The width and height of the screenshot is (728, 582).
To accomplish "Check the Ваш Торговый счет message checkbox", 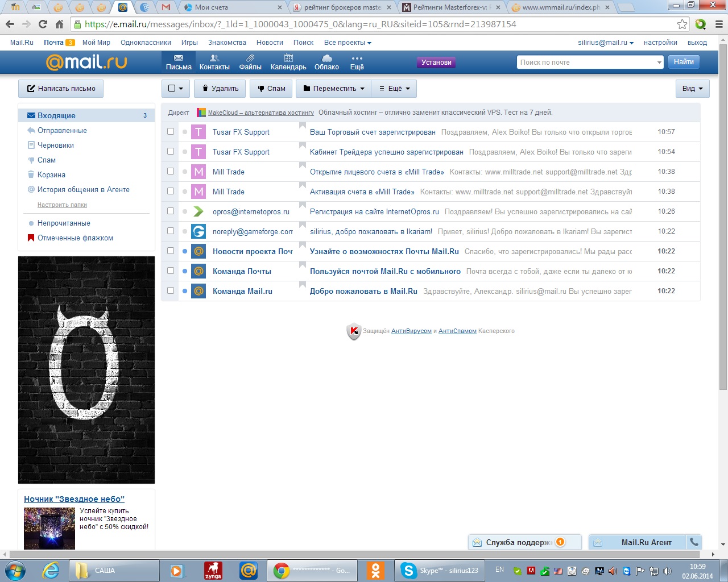I will click(x=171, y=131).
